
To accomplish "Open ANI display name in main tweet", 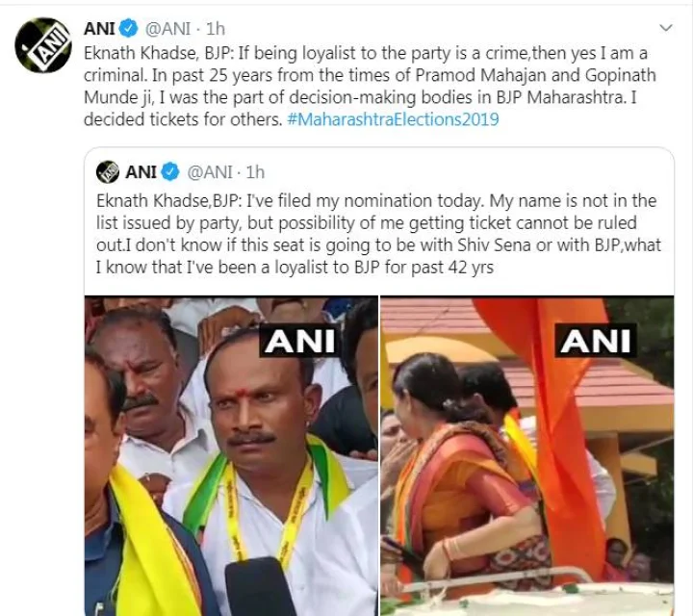I will pyautogui.click(x=99, y=29).
